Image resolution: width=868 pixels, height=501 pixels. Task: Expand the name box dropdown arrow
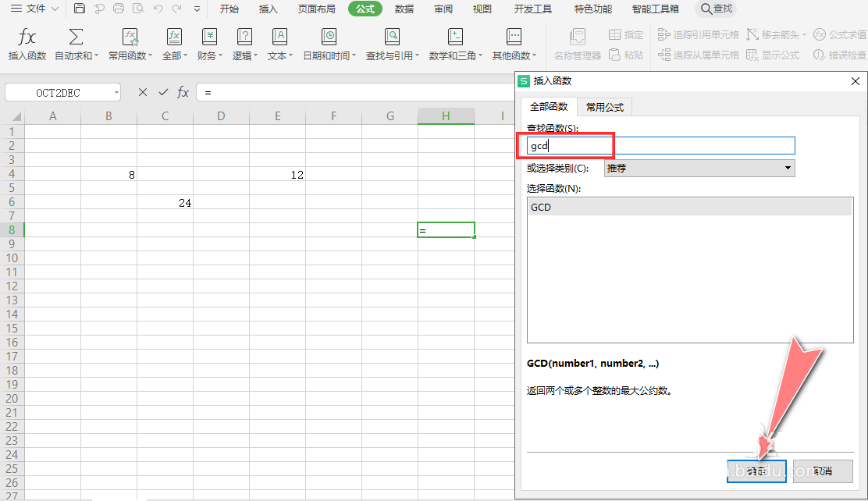point(116,92)
